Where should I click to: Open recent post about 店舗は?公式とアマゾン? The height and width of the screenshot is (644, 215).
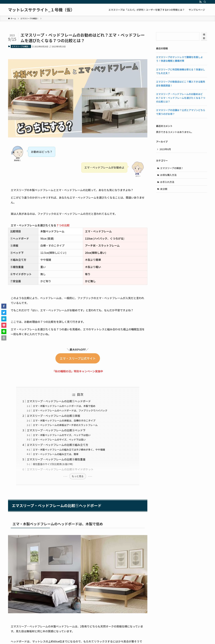(181, 112)
